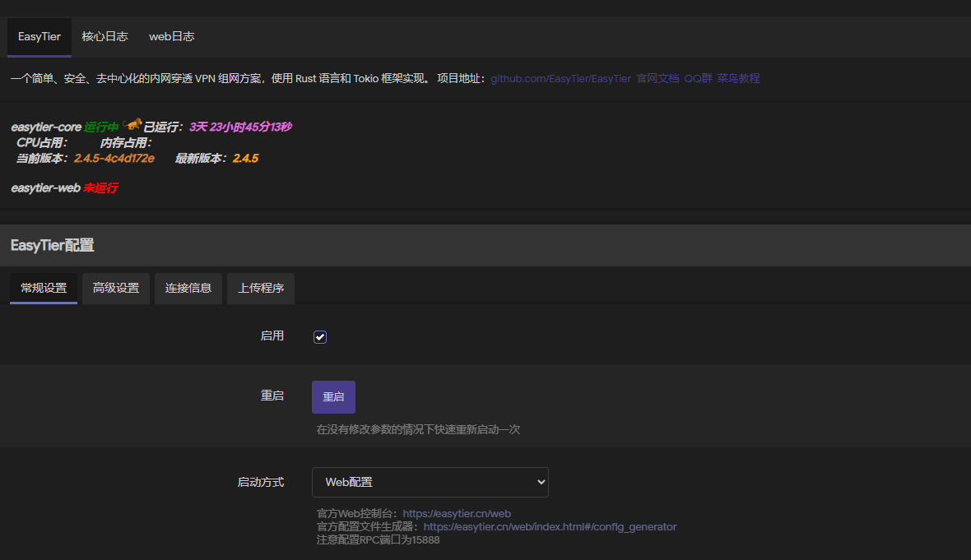Open the config_generator link

(550, 526)
